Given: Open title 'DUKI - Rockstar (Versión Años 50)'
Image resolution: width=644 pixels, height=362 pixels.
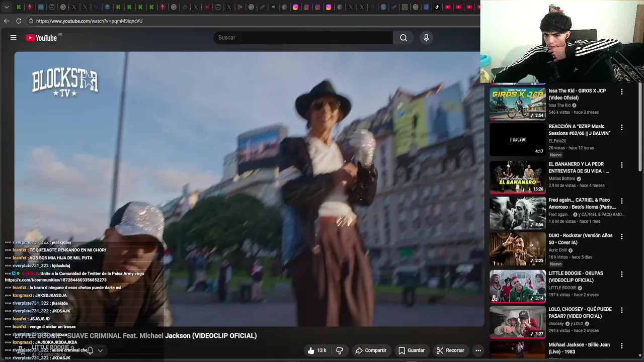Looking at the screenshot, I should (581, 239).
